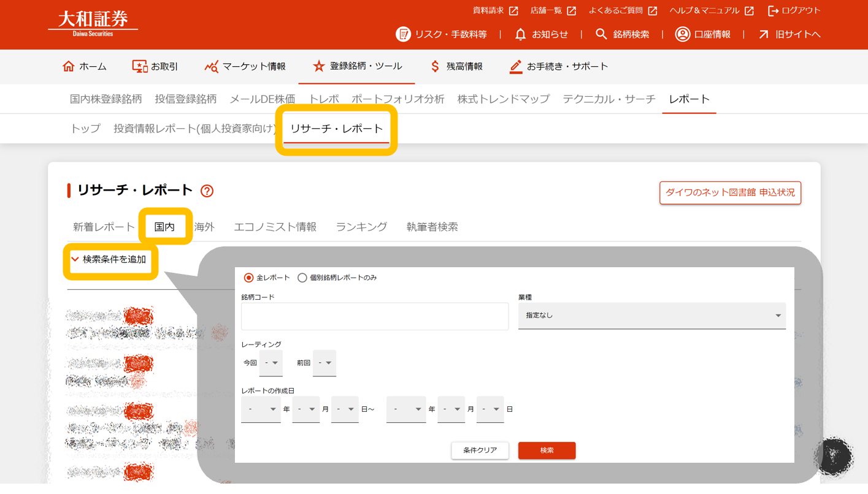The width and height of the screenshot is (868, 494).
Task: Click the 口座情報 account icon
Action: tap(682, 34)
